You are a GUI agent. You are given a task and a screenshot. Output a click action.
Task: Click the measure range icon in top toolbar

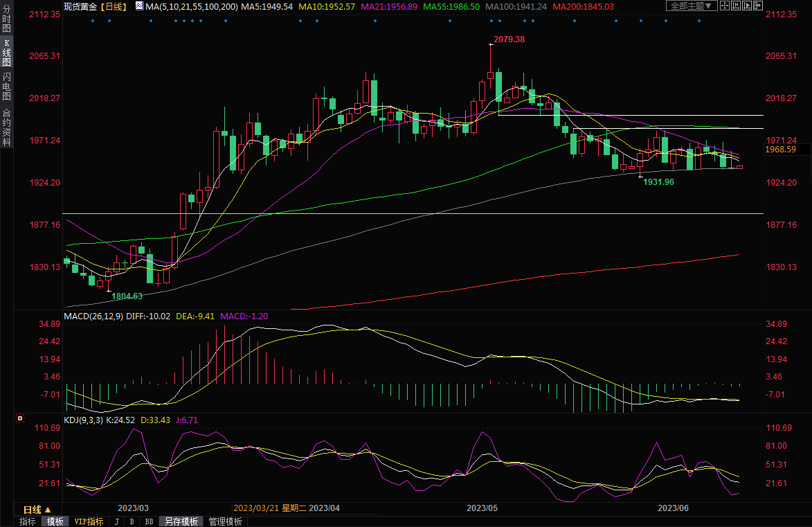click(737, 6)
